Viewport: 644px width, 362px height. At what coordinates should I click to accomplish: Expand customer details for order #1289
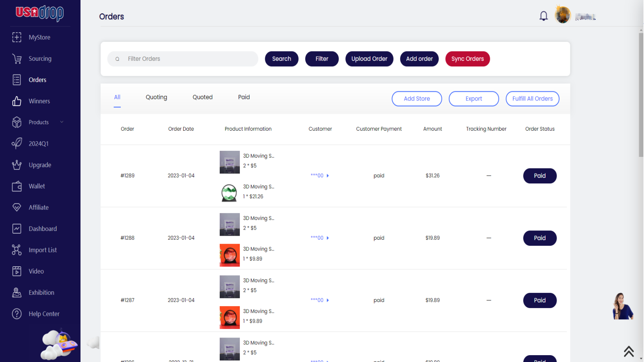(x=328, y=176)
